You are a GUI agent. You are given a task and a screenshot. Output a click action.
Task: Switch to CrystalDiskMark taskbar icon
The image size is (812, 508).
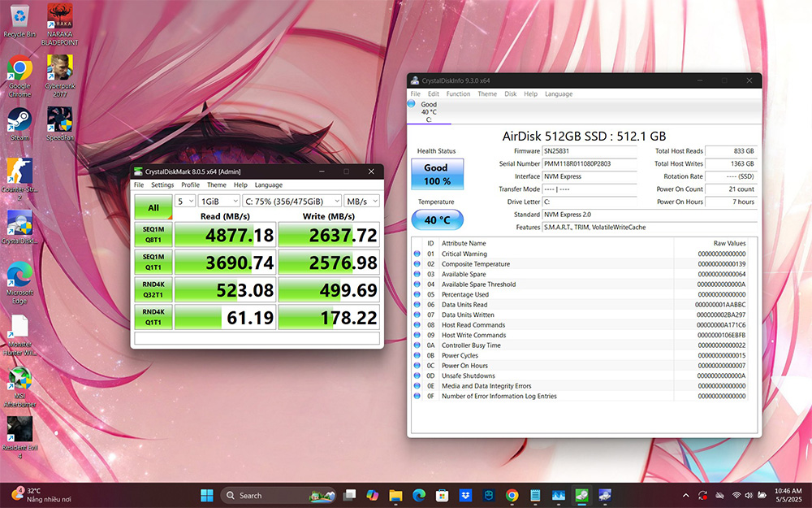tap(581, 496)
